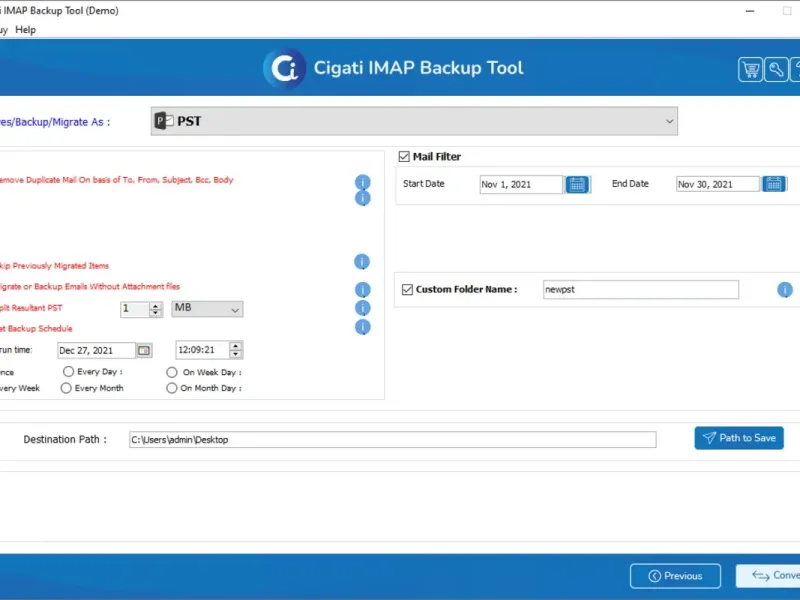800x600 pixels.
Task: Click the Path to Save button
Action: click(739, 438)
